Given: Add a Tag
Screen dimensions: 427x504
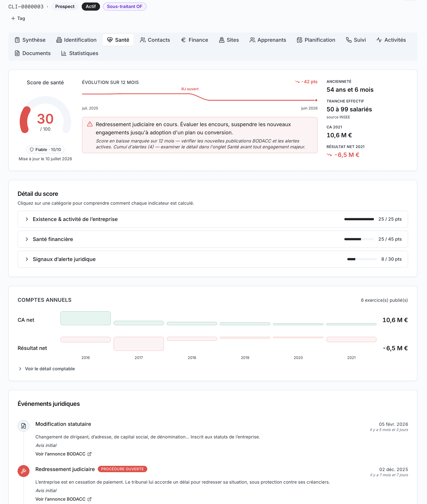Looking at the screenshot, I should 18,18.
